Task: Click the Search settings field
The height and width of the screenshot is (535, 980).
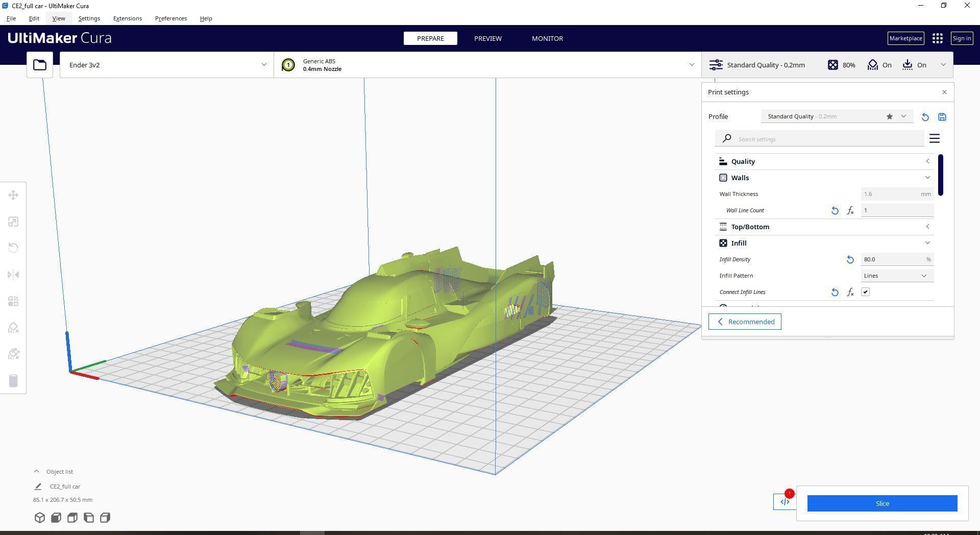Action: coord(820,139)
